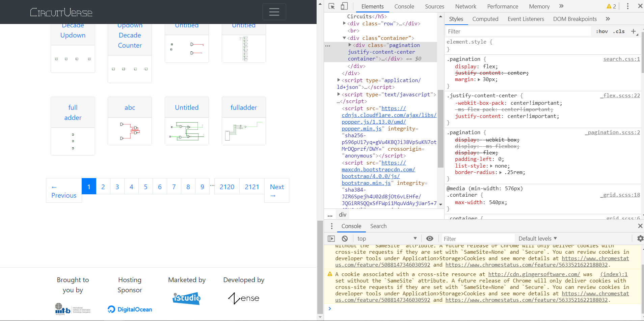This screenshot has height=321, width=644.
Task: Toggle the .cls class editor
Action: point(619,31)
